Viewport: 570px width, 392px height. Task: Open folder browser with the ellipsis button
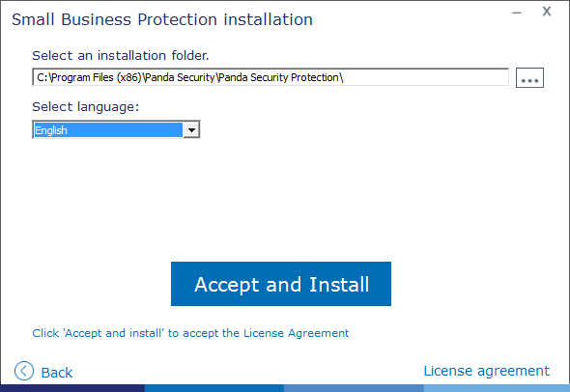529,77
